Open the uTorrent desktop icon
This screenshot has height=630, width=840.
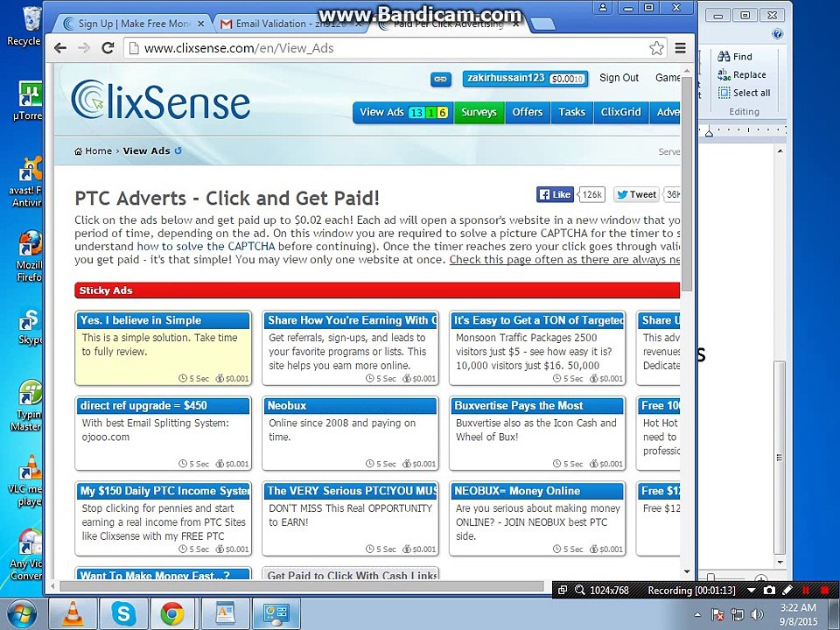click(x=28, y=100)
